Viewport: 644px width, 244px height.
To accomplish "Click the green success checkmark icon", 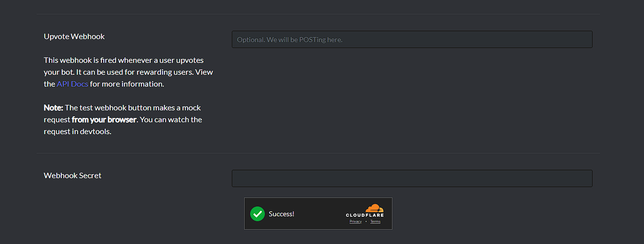I will [x=257, y=214].
